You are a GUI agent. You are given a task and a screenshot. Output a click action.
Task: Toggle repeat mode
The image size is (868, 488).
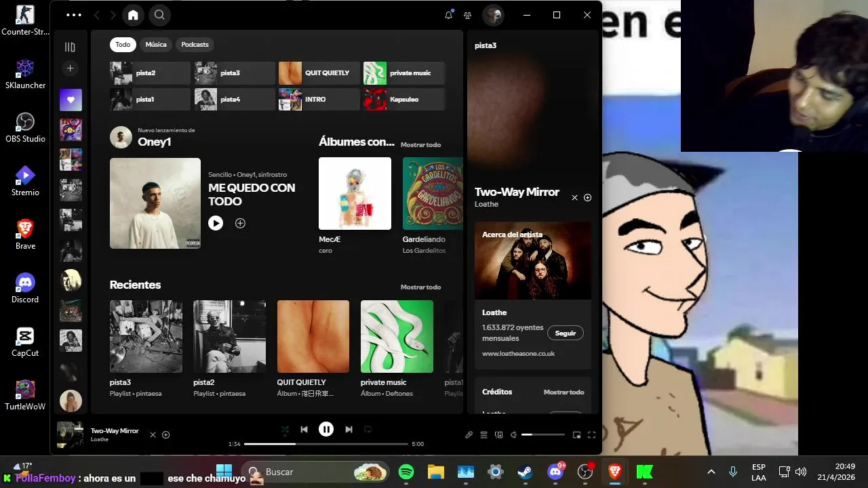pos(368,429)
